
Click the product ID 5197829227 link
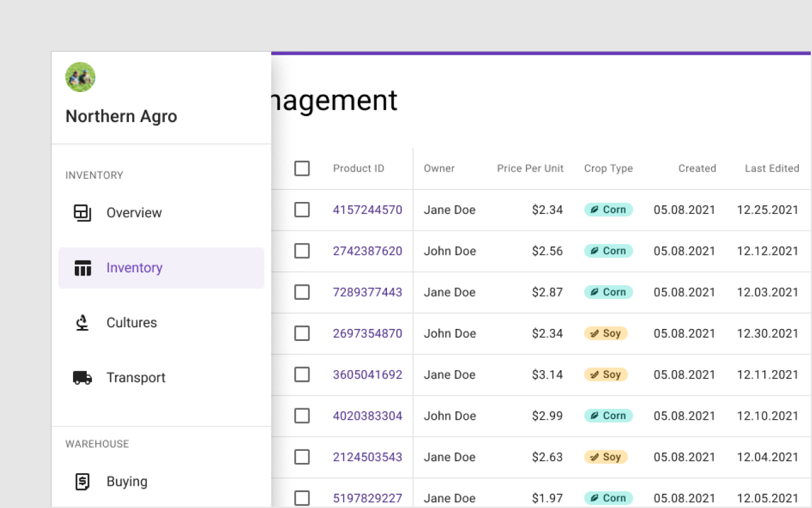[367, 498]
